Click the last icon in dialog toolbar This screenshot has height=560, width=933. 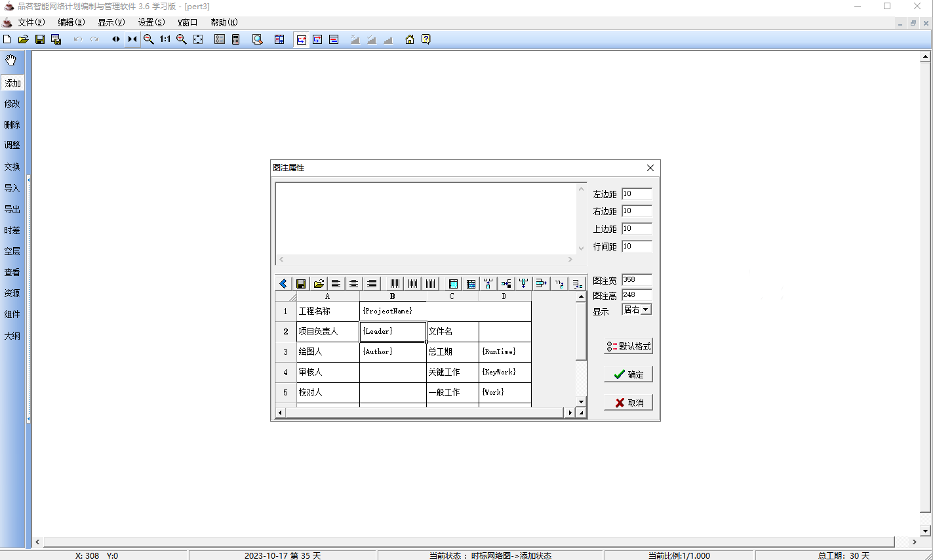pyautogui.click(x=577, y=283)
